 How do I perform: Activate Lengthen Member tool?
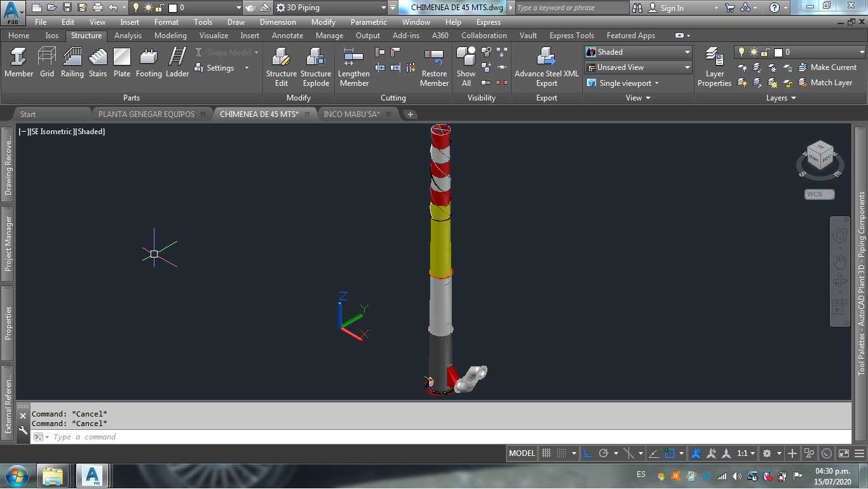point(353,67)
